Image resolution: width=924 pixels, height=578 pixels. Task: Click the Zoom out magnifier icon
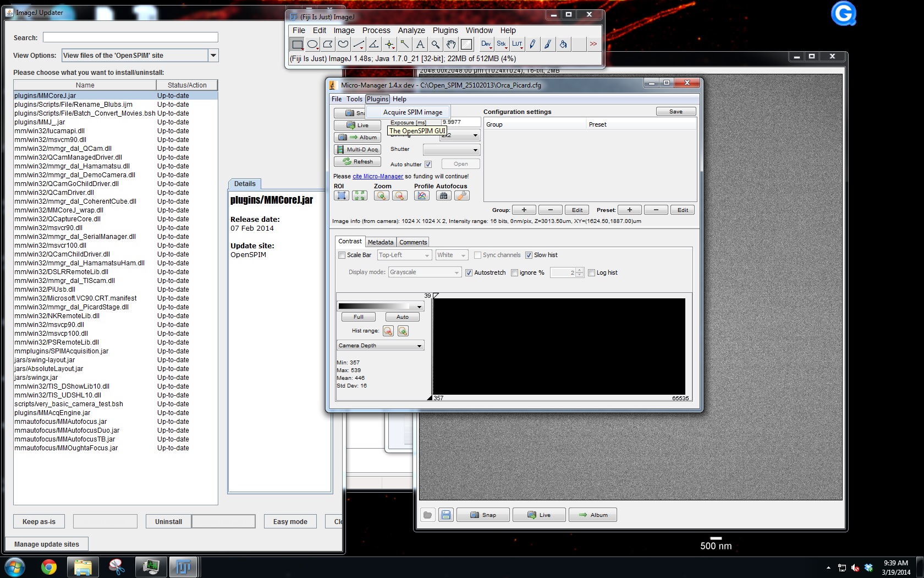pyautogui.click(x=400, y=195)
